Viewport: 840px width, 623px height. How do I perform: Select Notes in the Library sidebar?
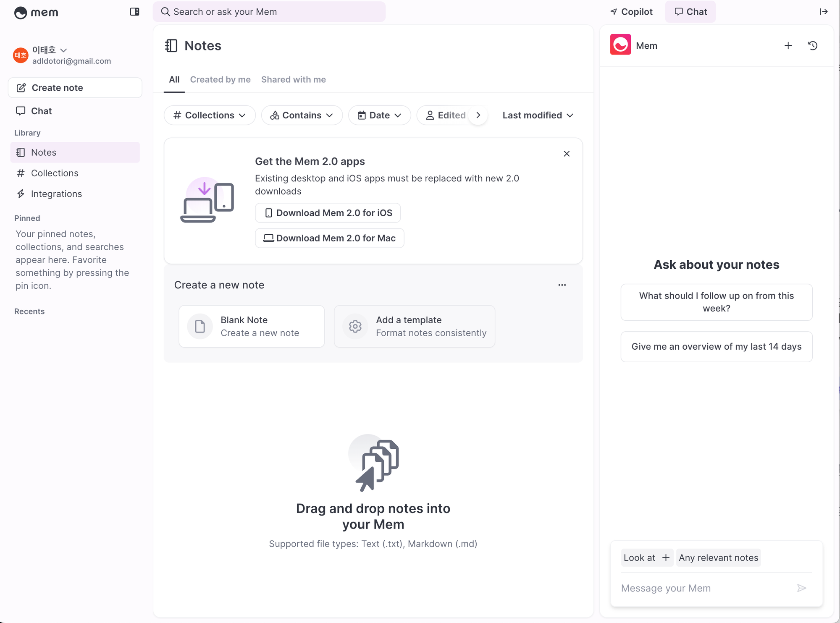75,152
